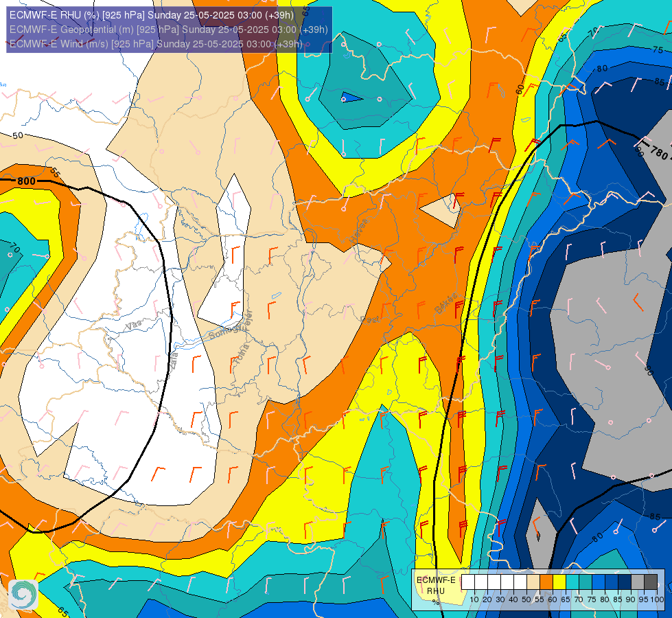Click the 'Békés' county label
Viewport: 672px width, 618px height.
pos(445,304)
